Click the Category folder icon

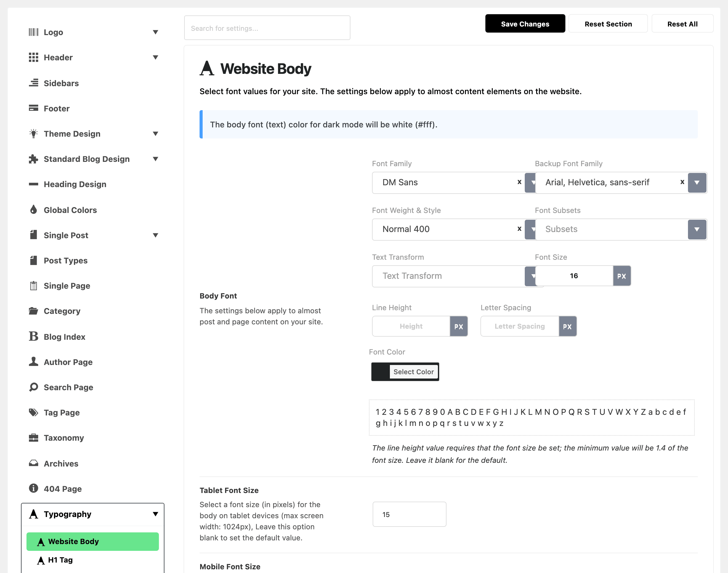[34, 311]
